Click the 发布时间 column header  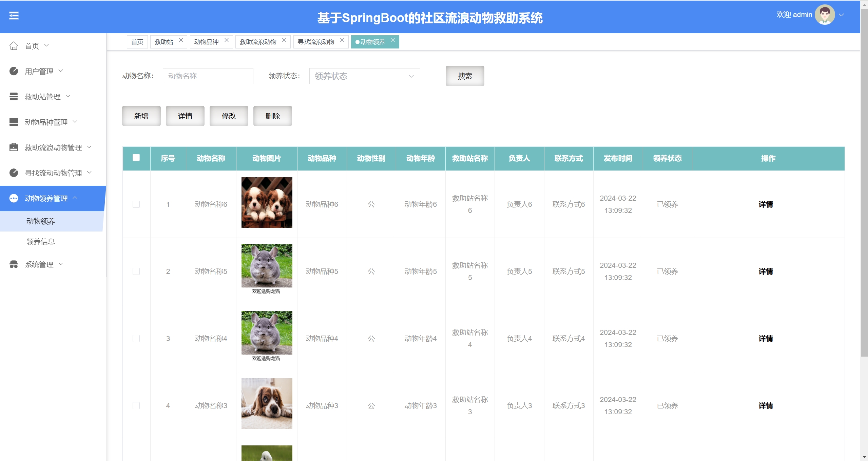[618, 158]
